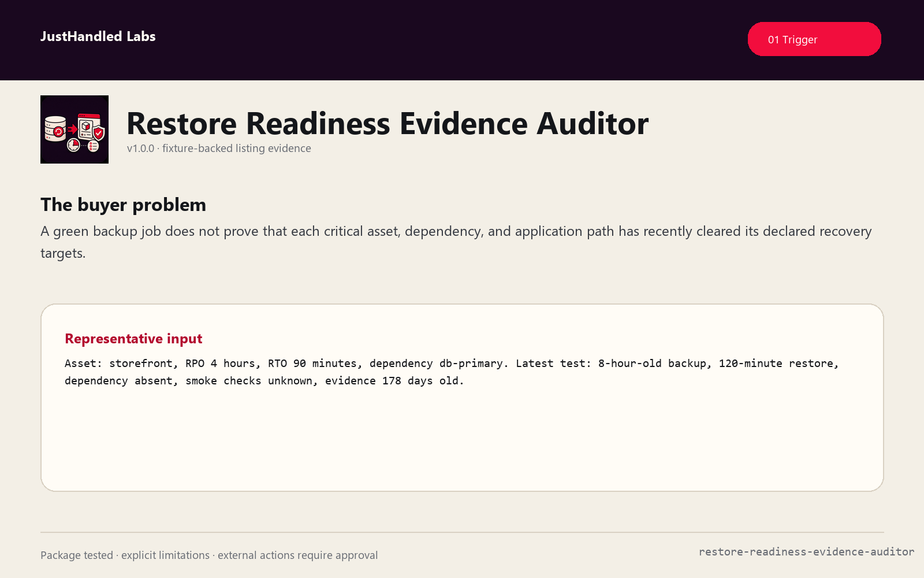Click the Package tested footer note
The width and height of the screenshot is (924, 578).
[209, 555]
